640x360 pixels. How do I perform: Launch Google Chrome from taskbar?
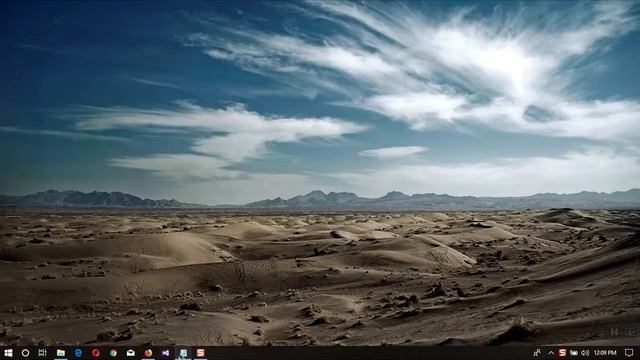pos(113,353)
